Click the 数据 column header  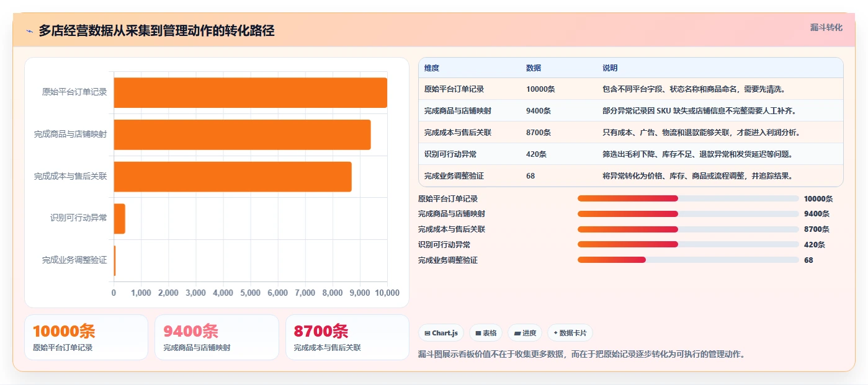pyautogui.click(x=534, y=68)
